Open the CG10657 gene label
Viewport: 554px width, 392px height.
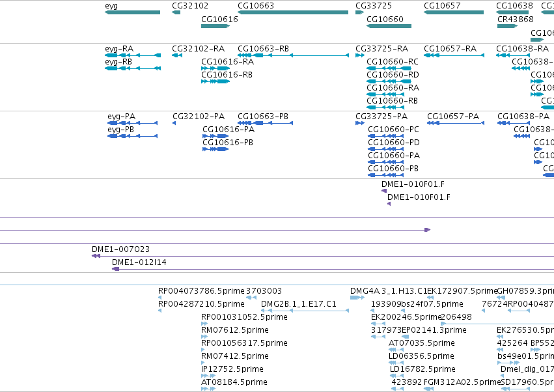point(442,6)
